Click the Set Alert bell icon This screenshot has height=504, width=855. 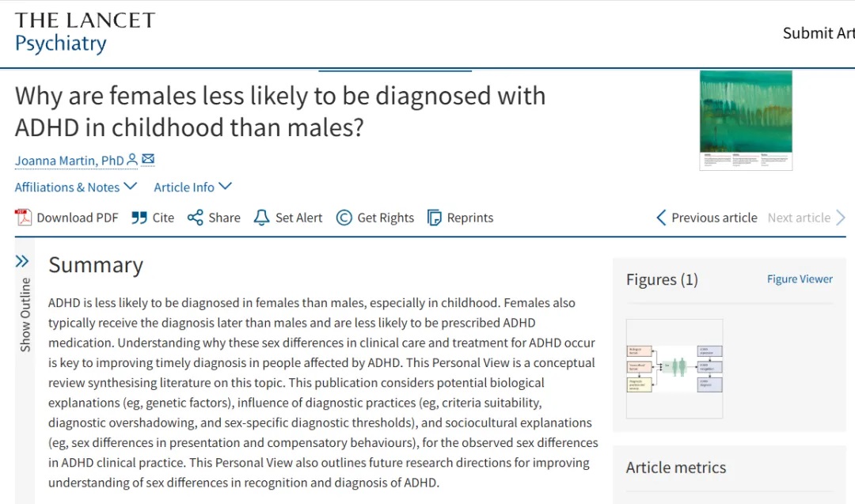pos(261,218)
